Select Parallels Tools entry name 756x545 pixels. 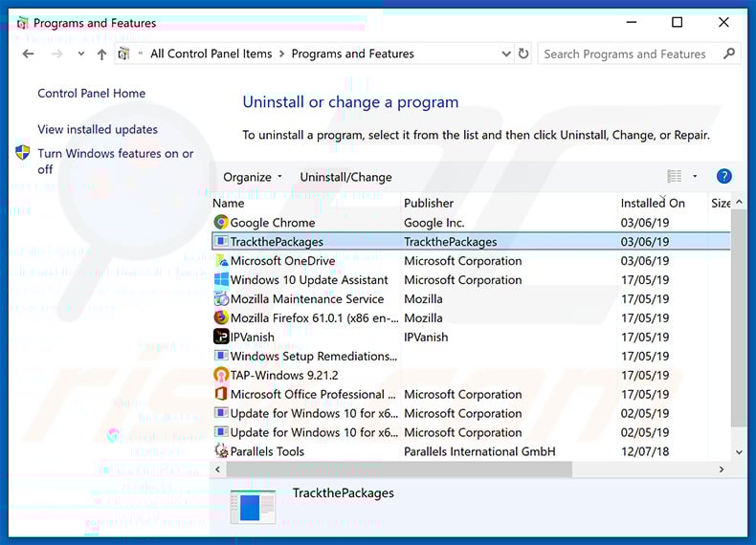267,451
